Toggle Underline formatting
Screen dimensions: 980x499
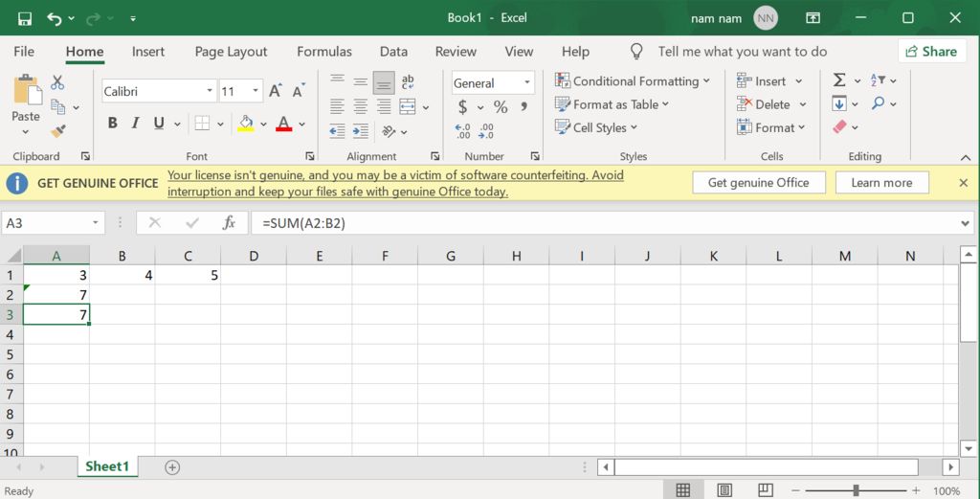(x=159, y=124)
